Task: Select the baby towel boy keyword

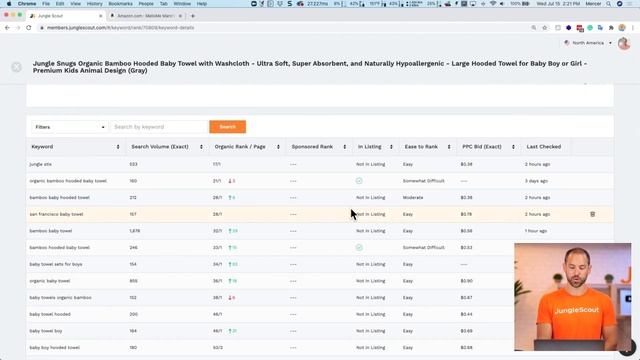Action: pyautogui.click(x=46, y=331)
